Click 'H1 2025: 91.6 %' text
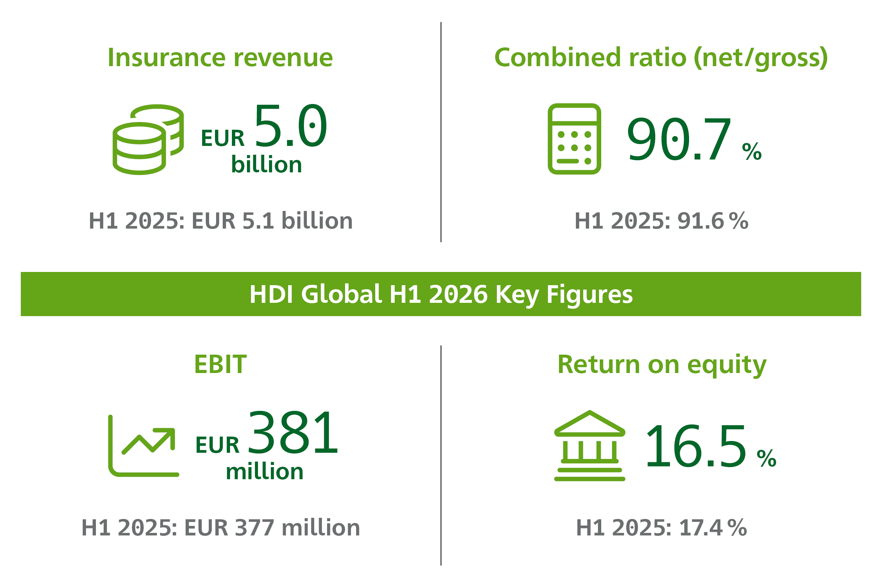Viewport: 882px width, 588px height. tap(661, 221)
